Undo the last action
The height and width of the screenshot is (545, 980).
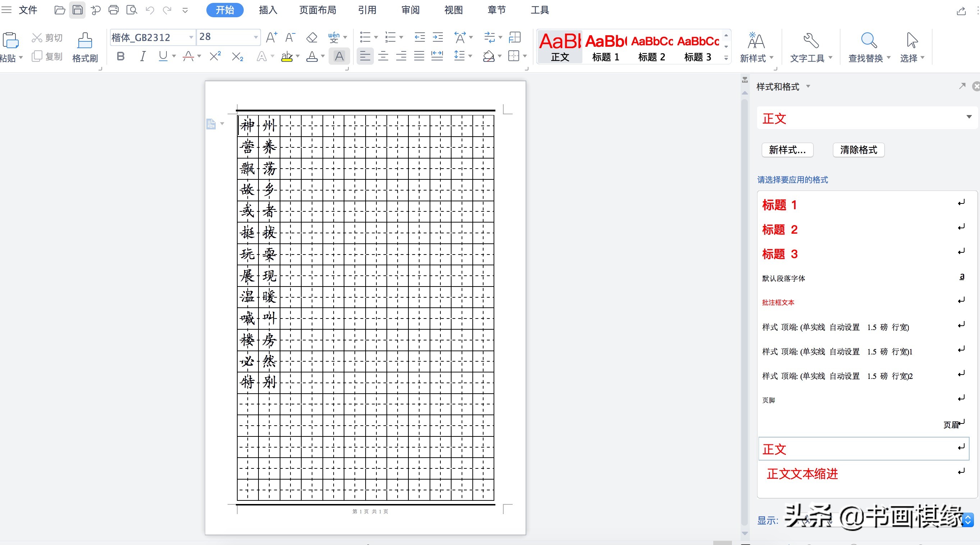[x=150, y=10]
